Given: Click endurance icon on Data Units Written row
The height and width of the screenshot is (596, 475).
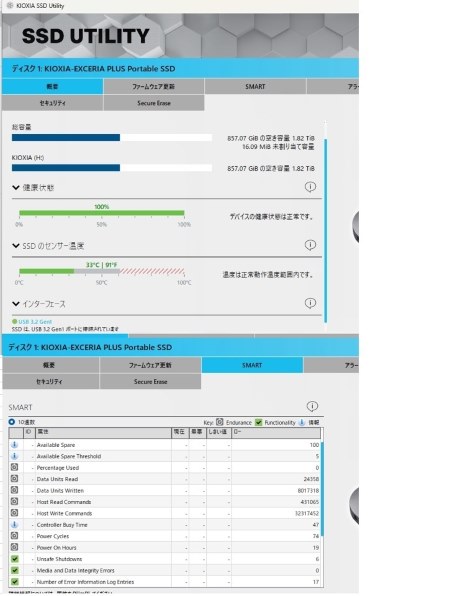Looking at the screenshot, I should (14, 490).
